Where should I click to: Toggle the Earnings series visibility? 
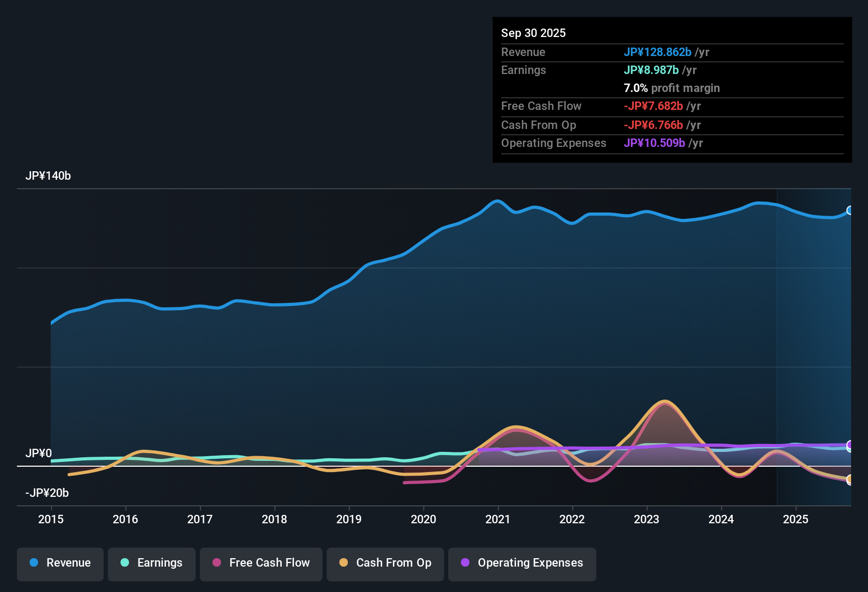point(151,563)
